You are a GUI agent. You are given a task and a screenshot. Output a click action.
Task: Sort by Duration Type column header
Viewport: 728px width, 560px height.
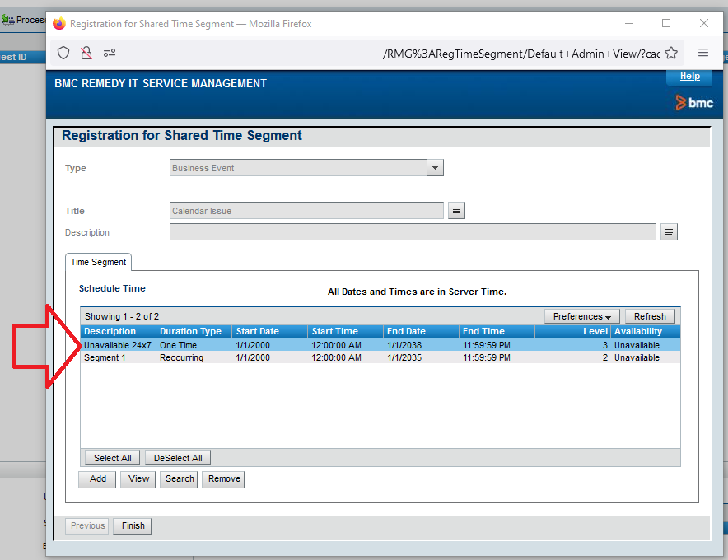pyautogui.click(x=194, y=331)
